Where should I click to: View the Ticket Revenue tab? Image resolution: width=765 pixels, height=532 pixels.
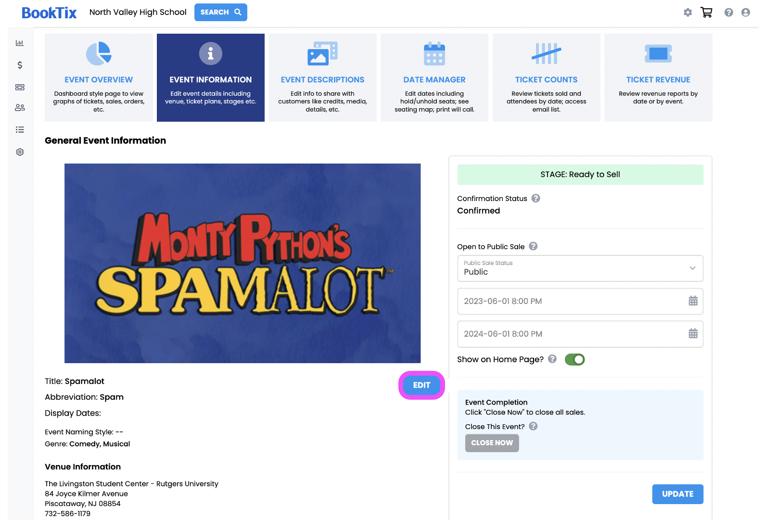click(x=658, y=77)
